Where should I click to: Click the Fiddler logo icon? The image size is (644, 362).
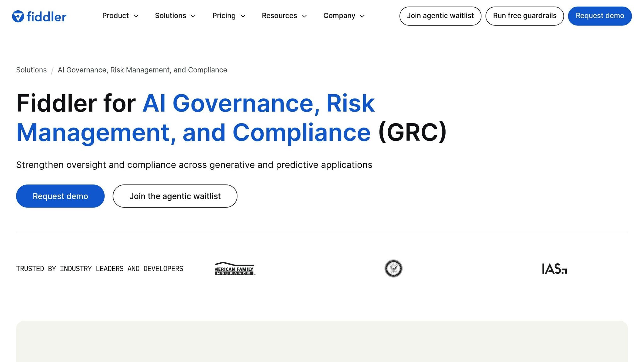(18, 16)
